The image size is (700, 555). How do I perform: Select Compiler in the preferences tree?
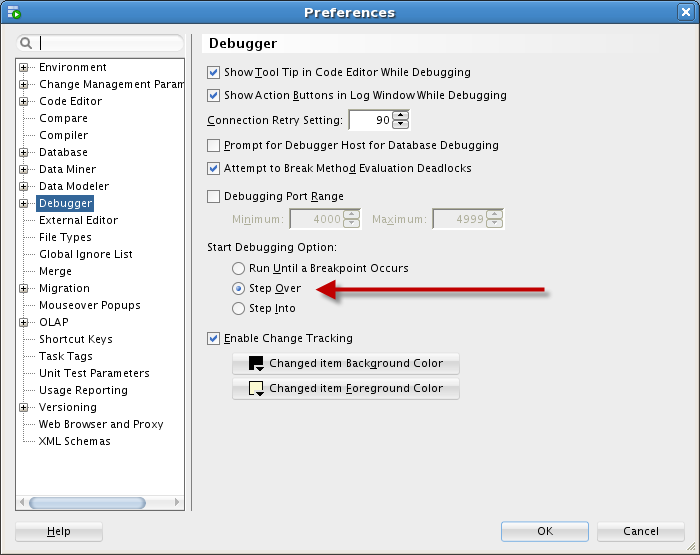coord(63,135)
